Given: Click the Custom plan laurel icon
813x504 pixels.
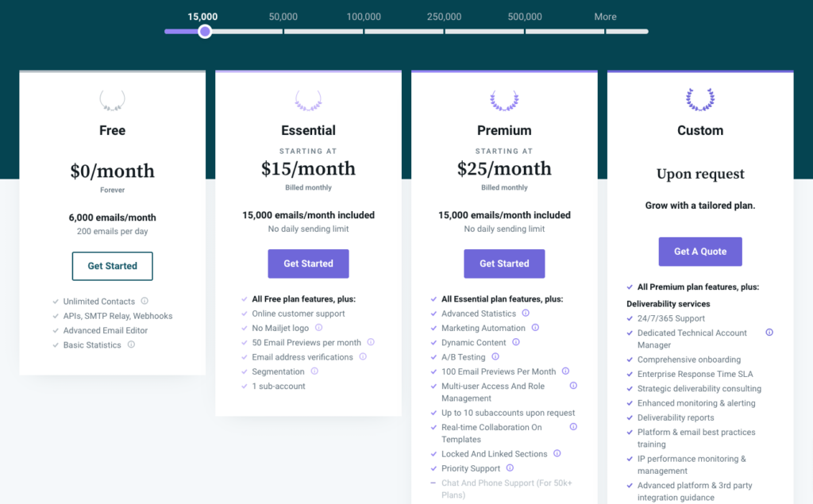Looking at the screenshot, I should pos(700,99).
